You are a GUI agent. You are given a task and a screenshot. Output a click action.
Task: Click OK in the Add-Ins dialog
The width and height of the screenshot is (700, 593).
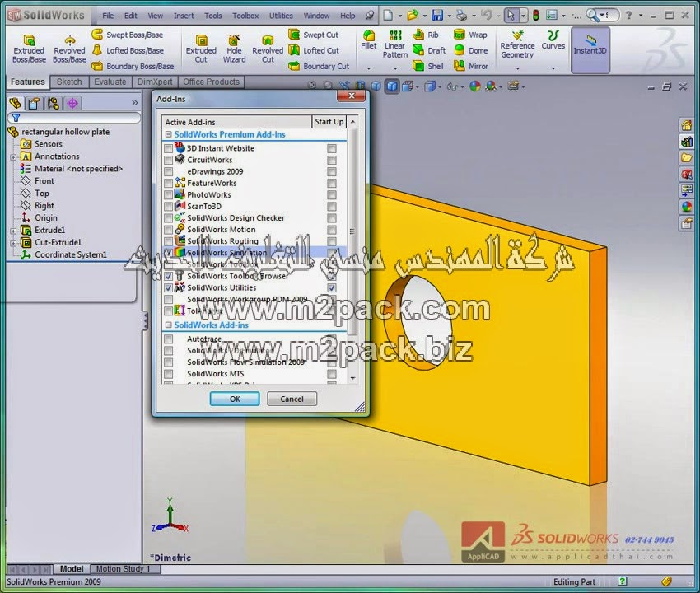[x=235, y=399]
